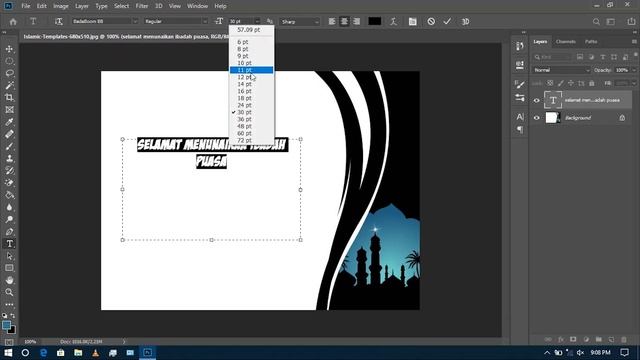Screen dimensions: 640x360
Task: Select the Horizontal Type tool in toolbox
Action: (9, 244)
